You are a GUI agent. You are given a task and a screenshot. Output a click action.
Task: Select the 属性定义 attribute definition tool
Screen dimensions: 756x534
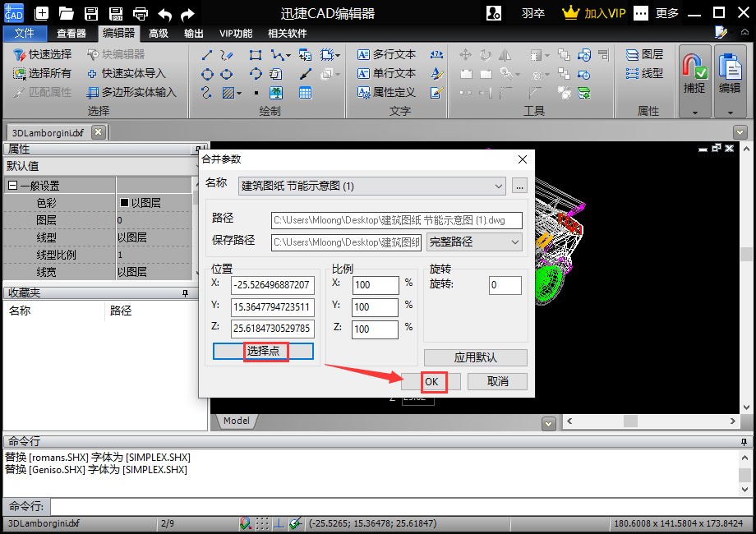[386, 92]
